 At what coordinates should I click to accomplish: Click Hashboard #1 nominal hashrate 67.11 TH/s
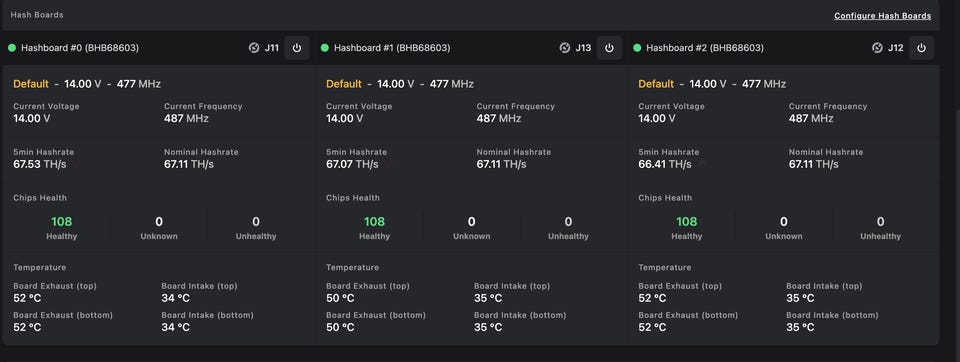pos(501,164)
